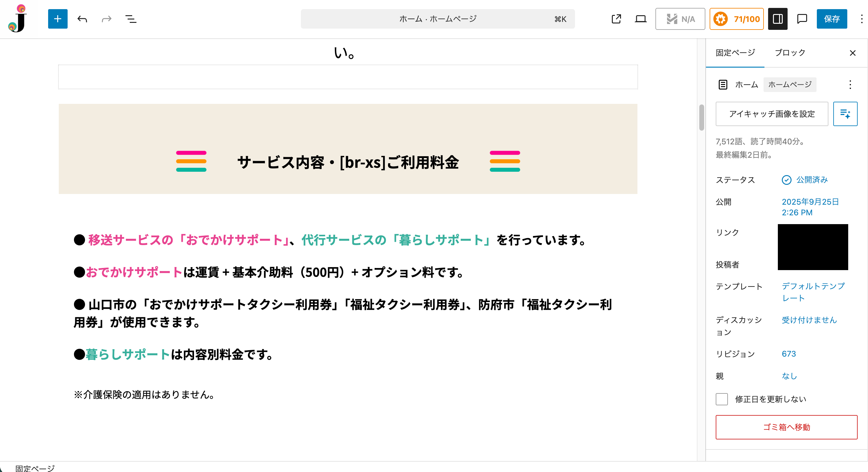The height and width of the screenshot is (472, 868).
Task: Toggle the settings sidebar panel
Action: coord(777,19)
